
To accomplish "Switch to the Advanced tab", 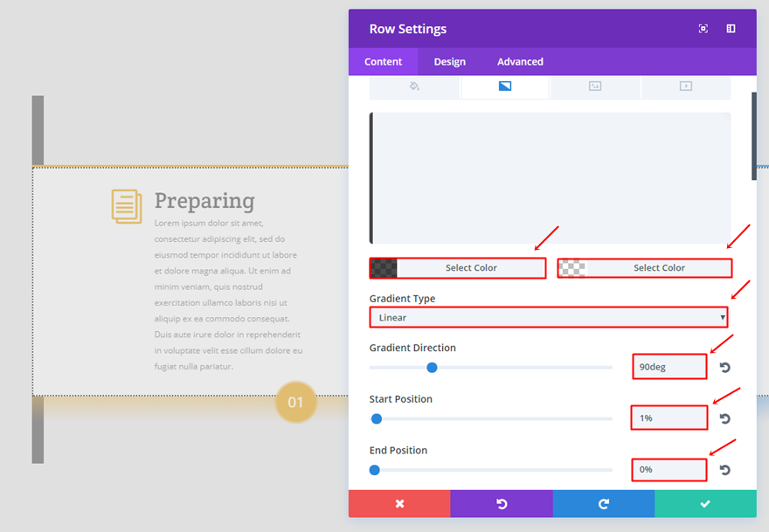I will click(x=520, y=62).
